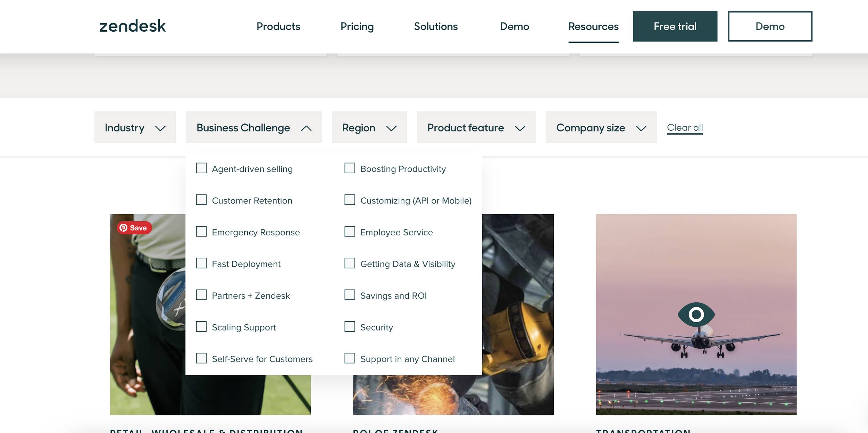Viewport: 868px width, 433px height.
Task: Click the Zendesk logo
Action: 133,26
